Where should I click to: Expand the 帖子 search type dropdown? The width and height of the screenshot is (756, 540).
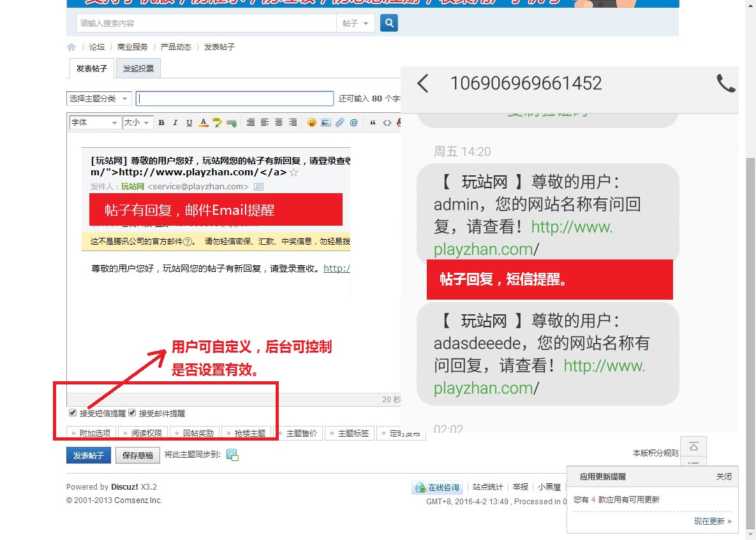coord(355,23)
